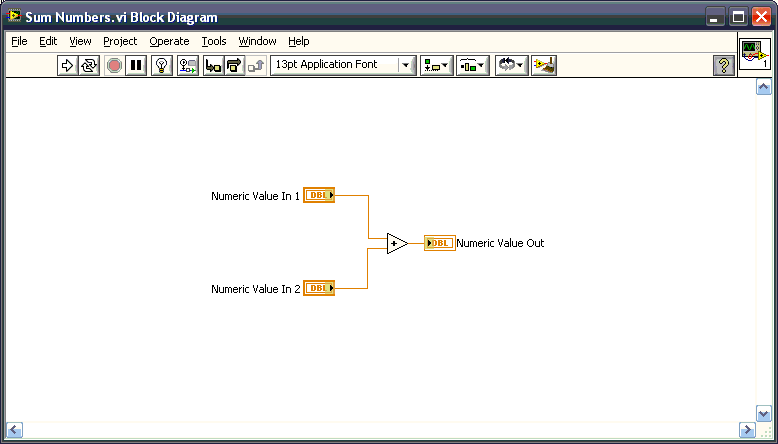Open the Tools menu
Viewport: 778px width, 444px height.
click(214, 41)
